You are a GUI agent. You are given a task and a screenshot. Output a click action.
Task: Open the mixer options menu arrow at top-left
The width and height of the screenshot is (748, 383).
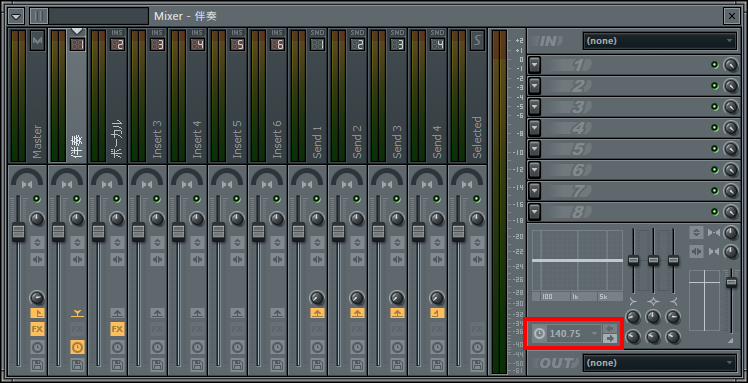coord(17,16)
